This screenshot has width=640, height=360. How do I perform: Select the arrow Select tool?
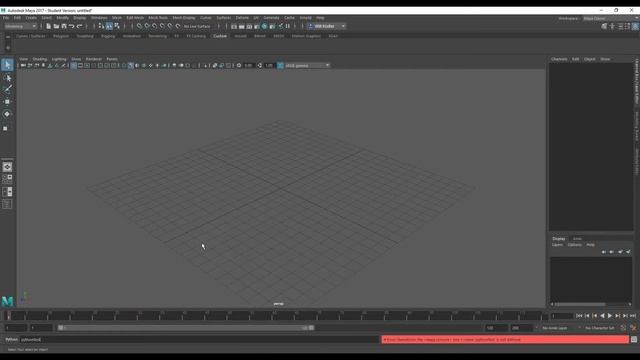click(7, 65)
